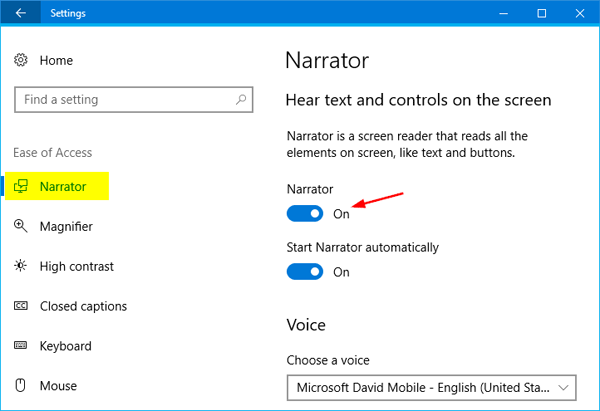
Task: Click the High contrast sun icon
Action: pyautogui.click(x=21, y=267)
